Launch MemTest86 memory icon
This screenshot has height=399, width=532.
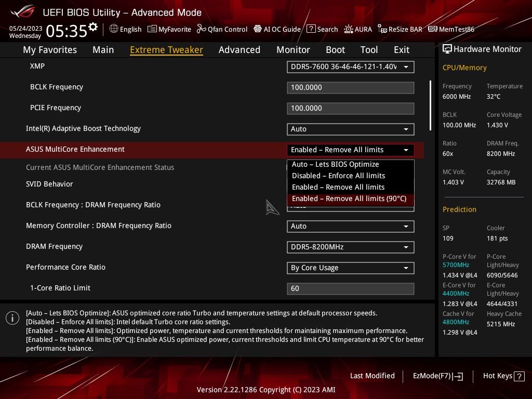click(x=433, y=29)
